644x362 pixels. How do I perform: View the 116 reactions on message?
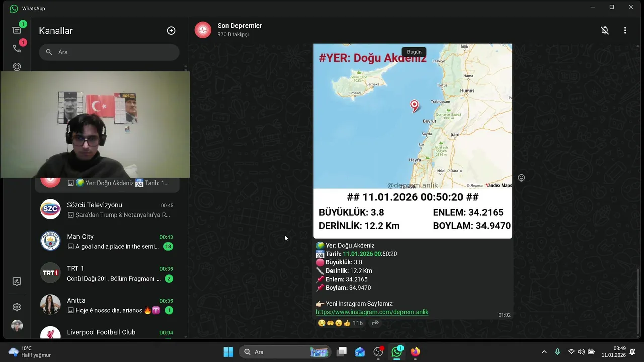pyautogui.click(x=341, y=323)
